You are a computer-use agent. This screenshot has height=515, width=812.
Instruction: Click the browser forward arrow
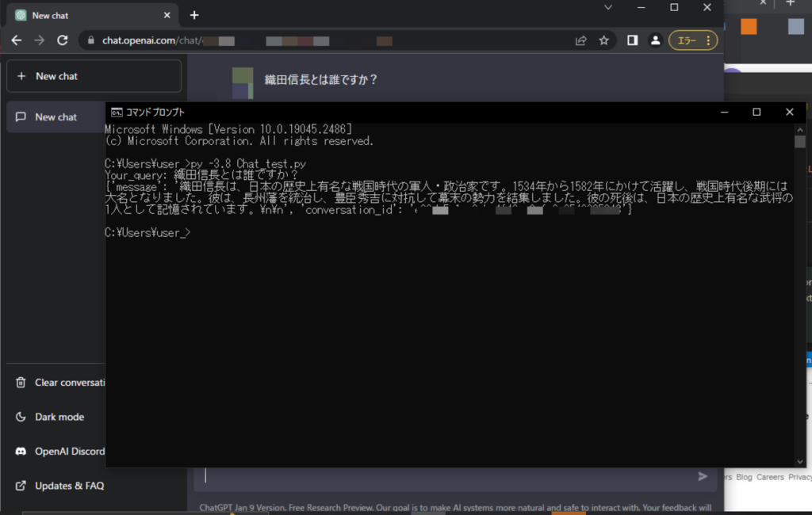click(x=40, y=40)
